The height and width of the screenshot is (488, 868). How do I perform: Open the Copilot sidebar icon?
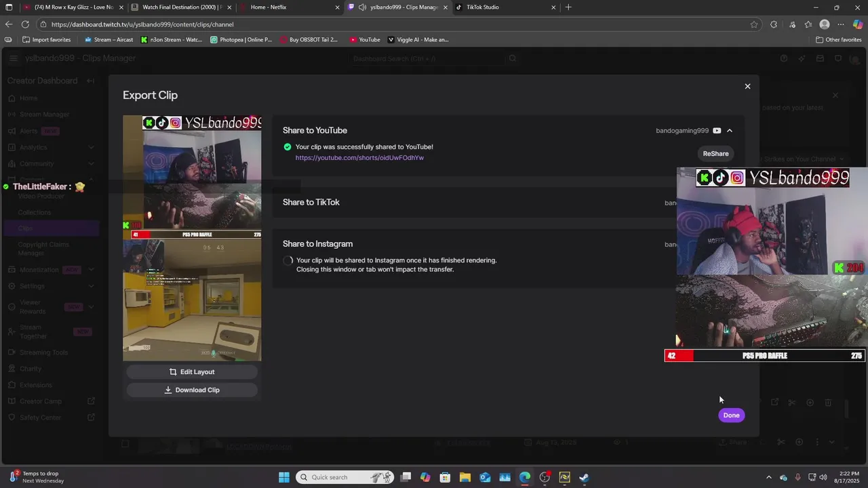[x=858, y=24]
